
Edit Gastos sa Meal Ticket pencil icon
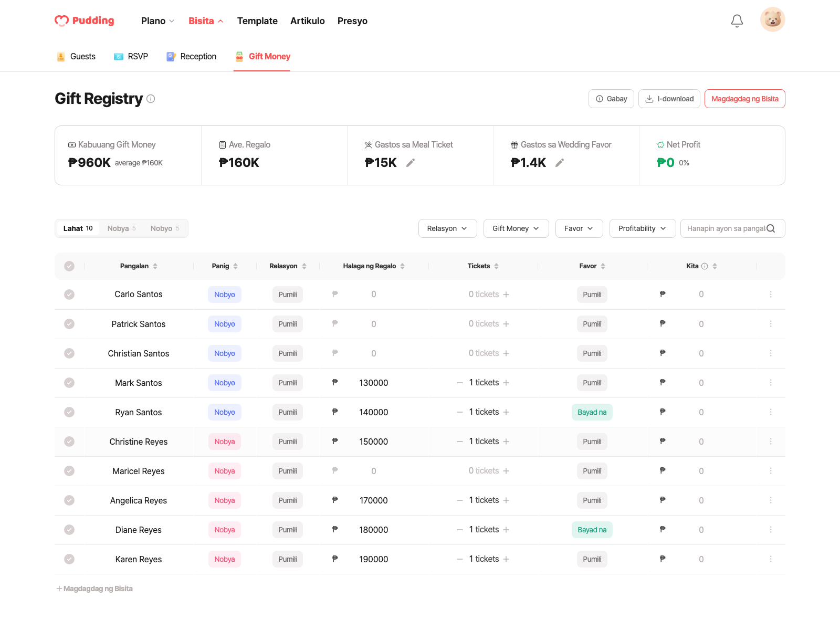[x=411, y=163]
